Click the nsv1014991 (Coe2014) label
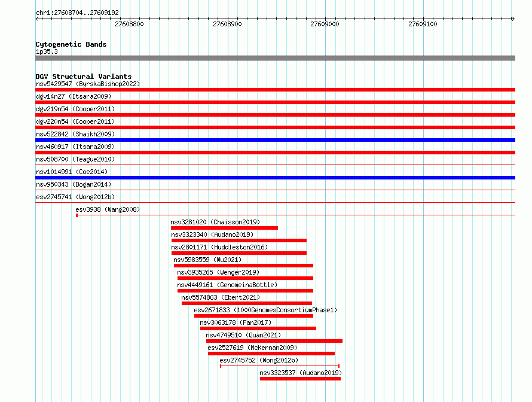Image resolution: width=532 pixels, height=402 pixels. [x=72, y=172]
